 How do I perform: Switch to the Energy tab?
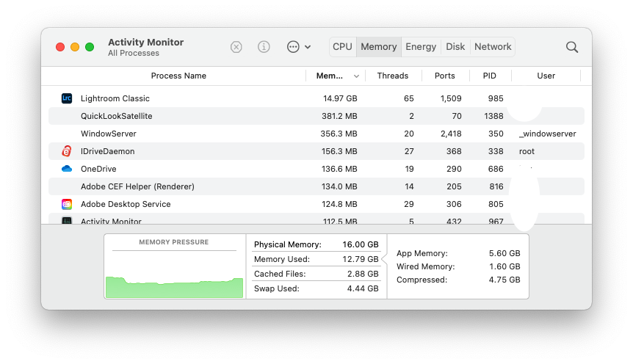click(421, 47)
